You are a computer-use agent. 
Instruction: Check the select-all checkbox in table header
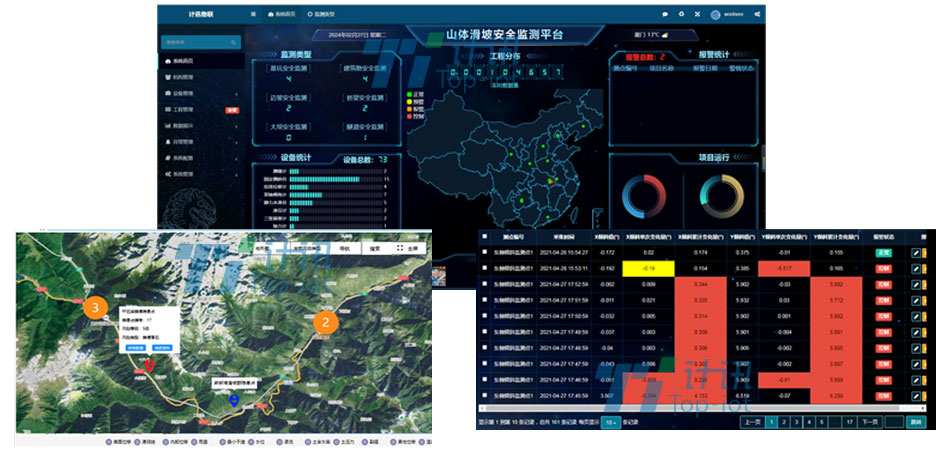tap(483, 237)
